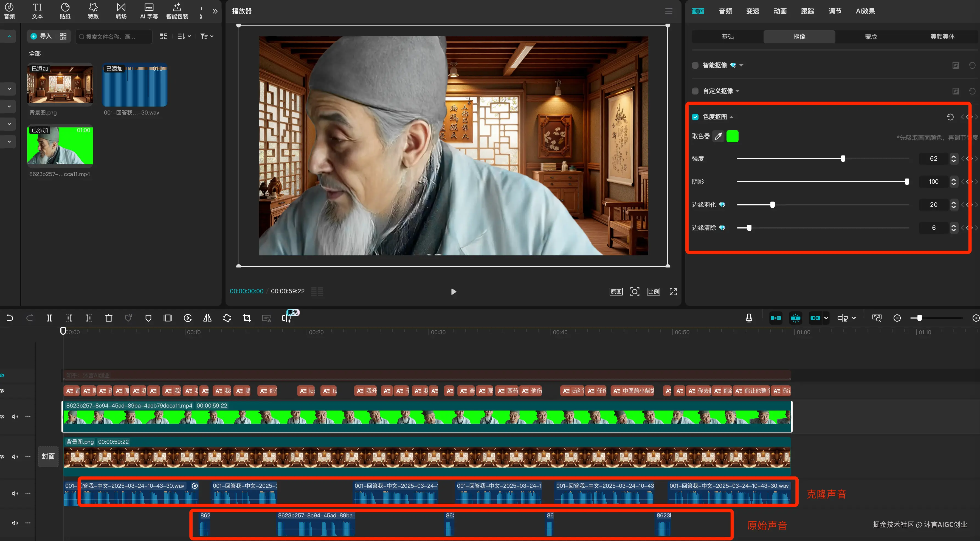Click the undo arrow in timeline toolbar
The image size is (980, 541).
(x=10, y=318)
